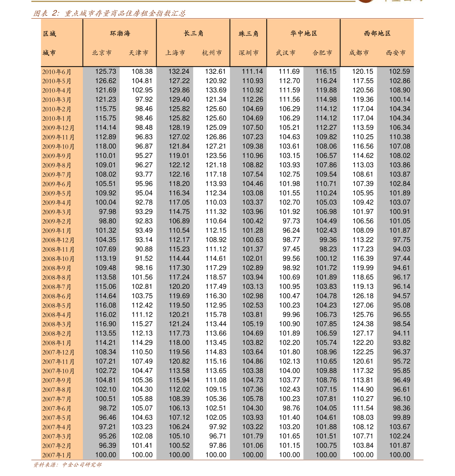The height and width of the screenshot is (476, 455).
Task: Click the 2009年1月 row label
Action: tap(57, 231)
